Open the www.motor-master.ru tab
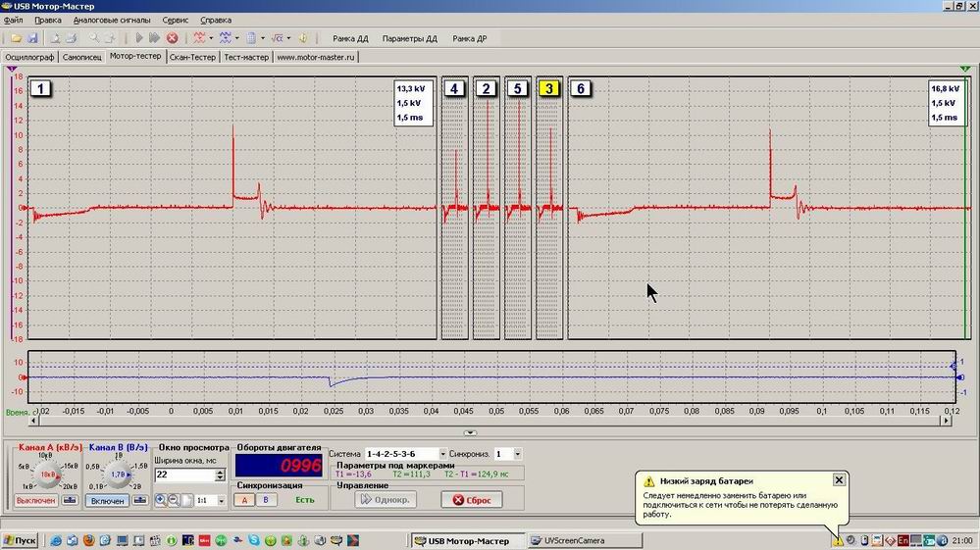Viewport: 980px width, 550px height. pos(316,57)
